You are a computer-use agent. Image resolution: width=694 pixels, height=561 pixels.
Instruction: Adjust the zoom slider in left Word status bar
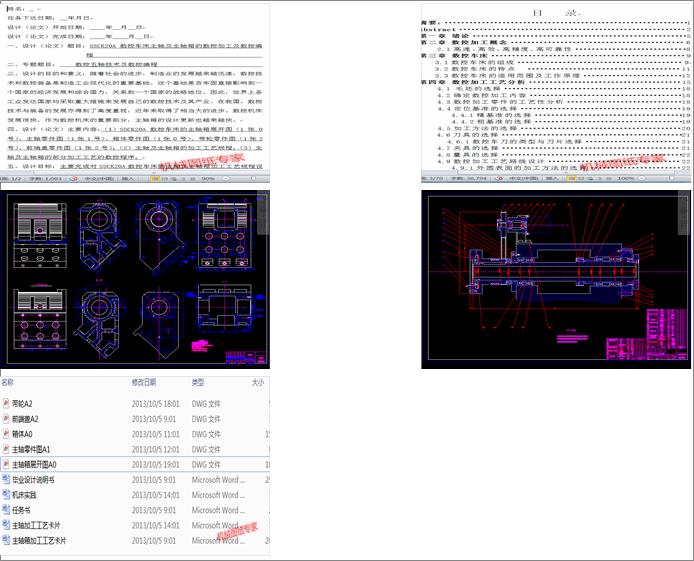240,179
